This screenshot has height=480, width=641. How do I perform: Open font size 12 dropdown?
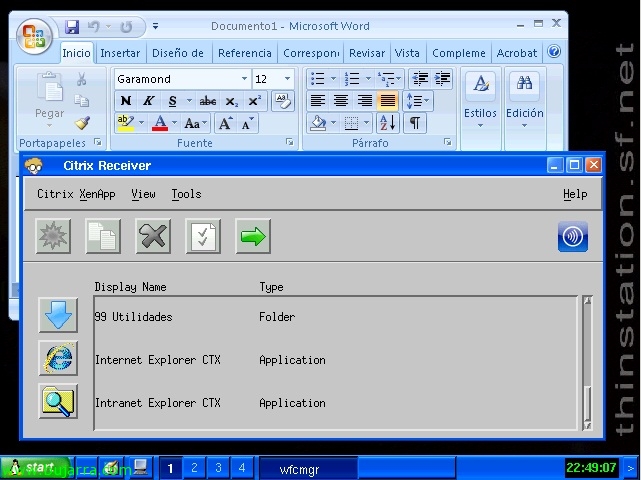pyautogui.click(x=287, y=79)
